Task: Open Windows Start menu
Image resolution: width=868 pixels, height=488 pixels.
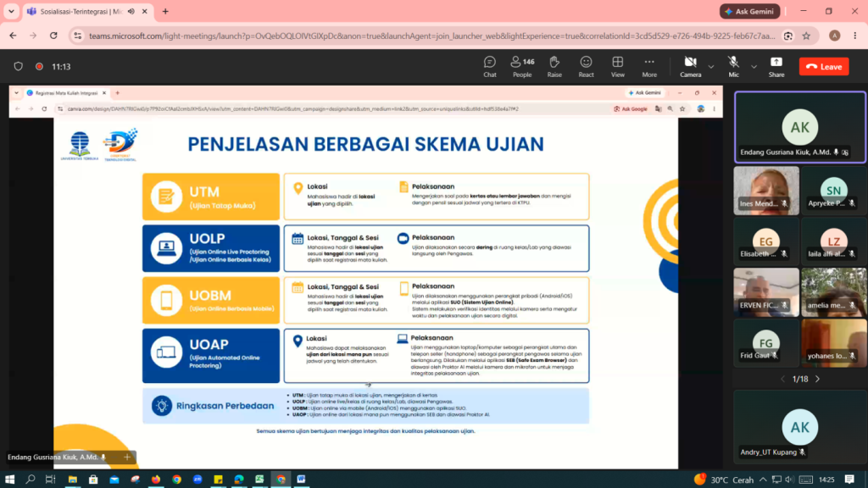Action: (x=9, y=480)
